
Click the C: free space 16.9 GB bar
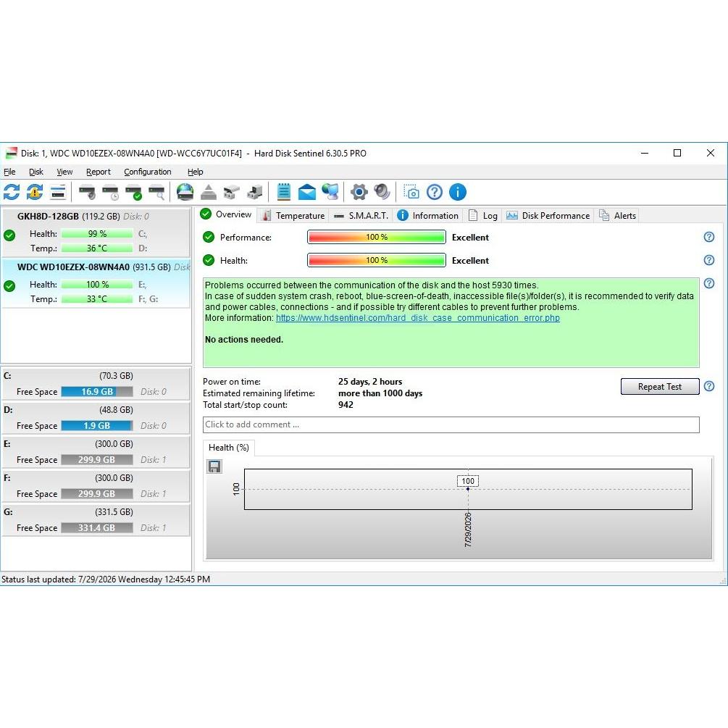[97, 391]
